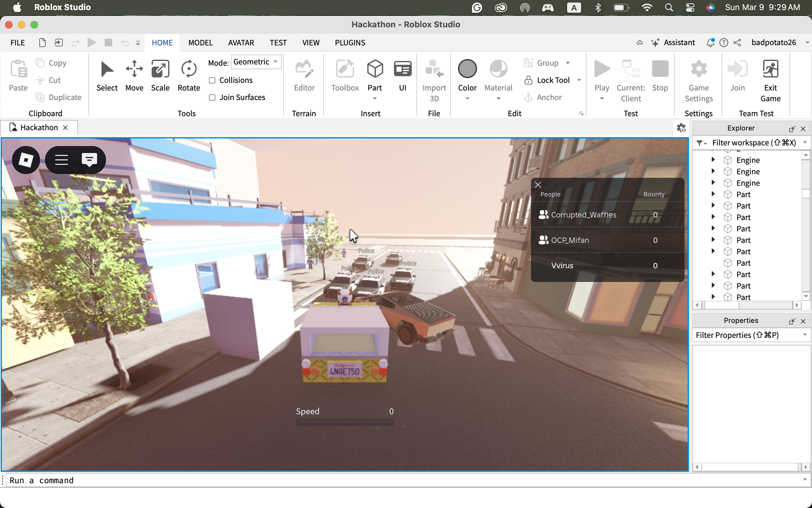Expand the Color dropdown arrow
The height and width of the screenshot is (508, 812).
468,98
